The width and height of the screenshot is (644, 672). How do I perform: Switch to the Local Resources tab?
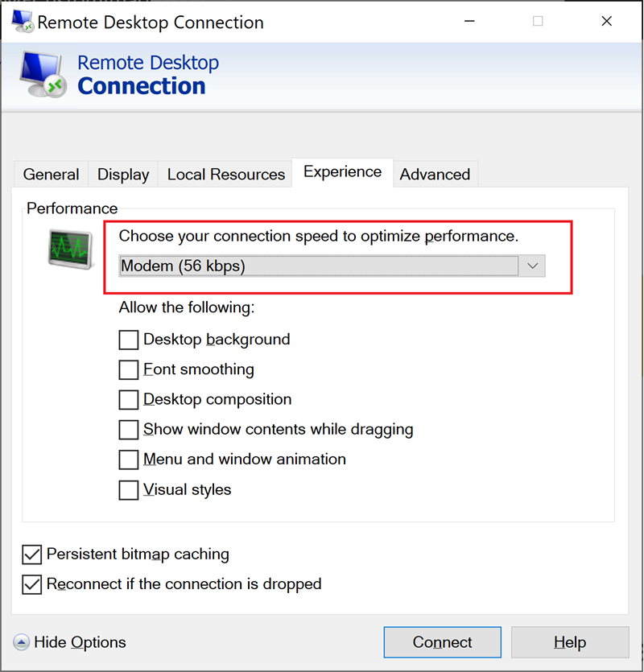coord(225,174)
